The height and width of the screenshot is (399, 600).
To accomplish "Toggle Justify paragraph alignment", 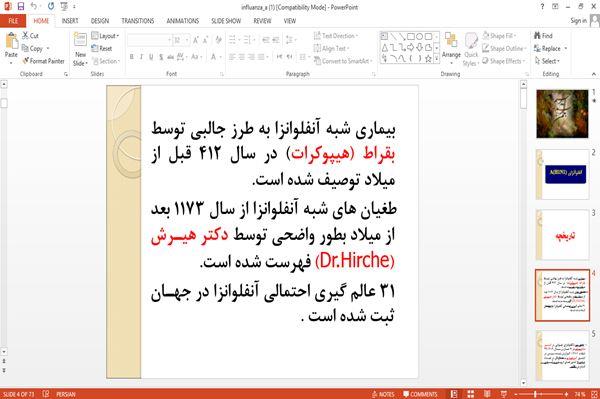I will pos(261,57).
